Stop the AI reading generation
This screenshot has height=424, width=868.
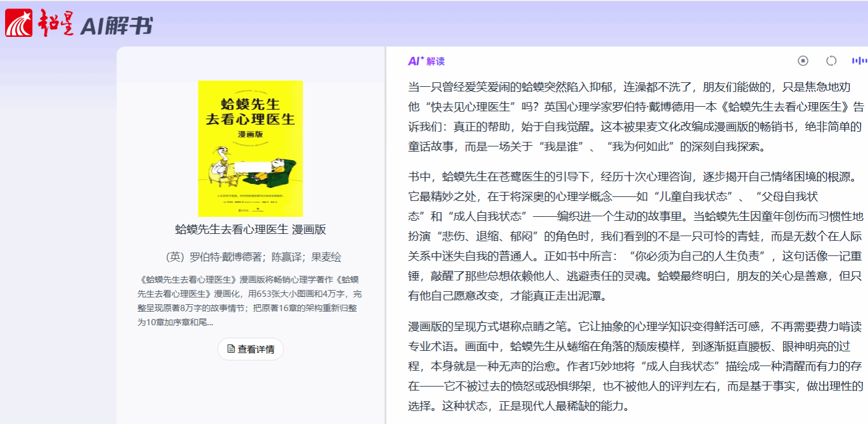pos(803,61)
